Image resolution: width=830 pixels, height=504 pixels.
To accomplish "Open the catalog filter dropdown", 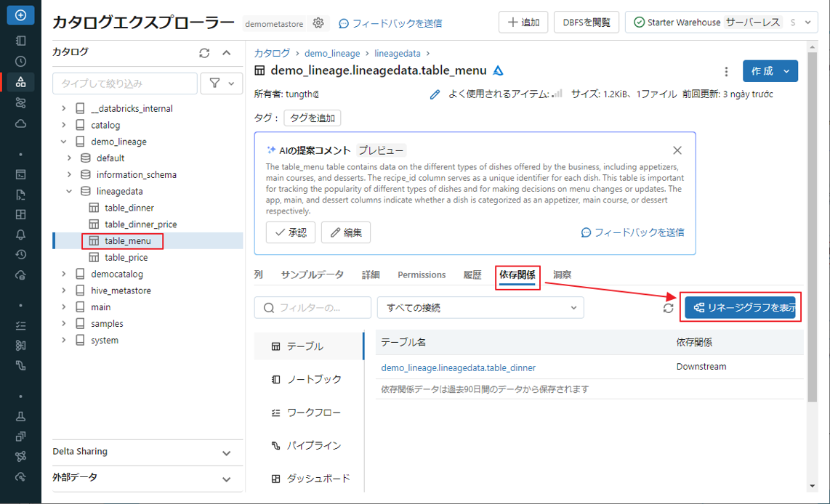I will 222,84.
